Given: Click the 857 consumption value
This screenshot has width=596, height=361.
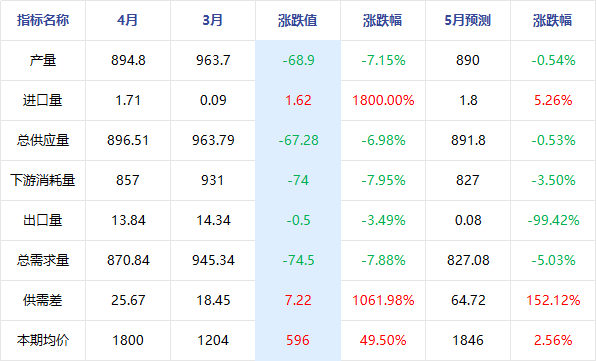Looking at the screenshot, I should (x=128, y=180).
